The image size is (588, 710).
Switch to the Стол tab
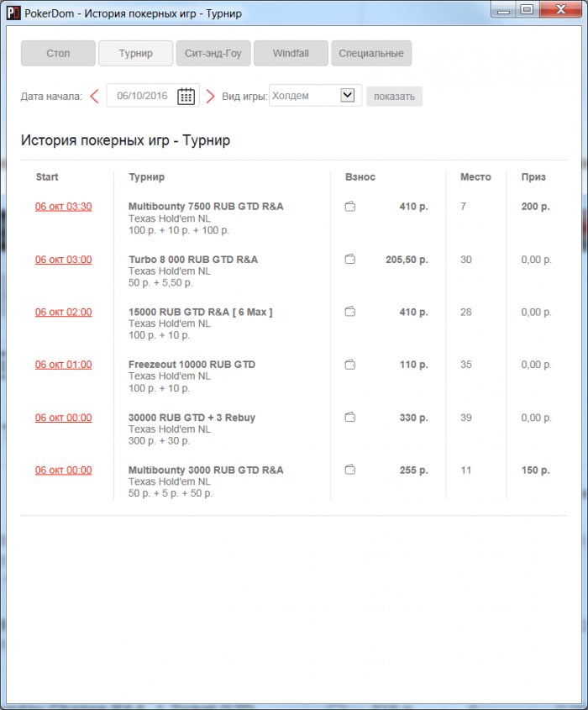pyautogui.click(x=58, y=54)
